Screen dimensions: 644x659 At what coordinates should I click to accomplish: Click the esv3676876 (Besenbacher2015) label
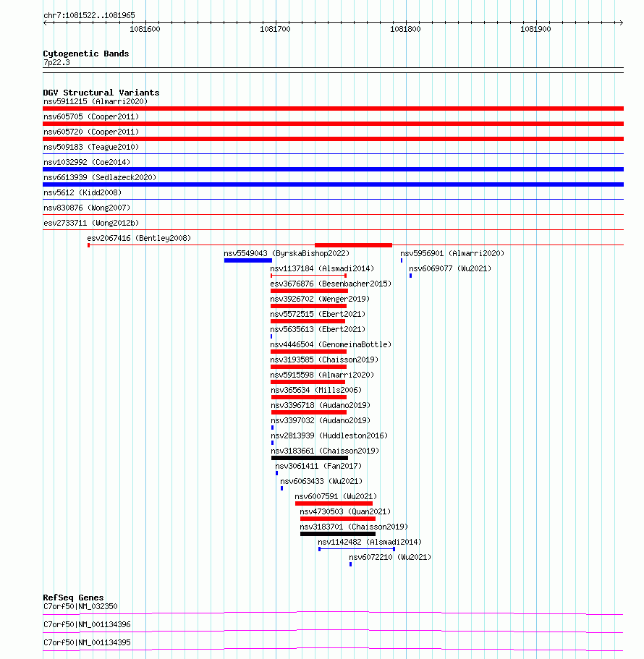pyautogui.click(x=331, y=284)
